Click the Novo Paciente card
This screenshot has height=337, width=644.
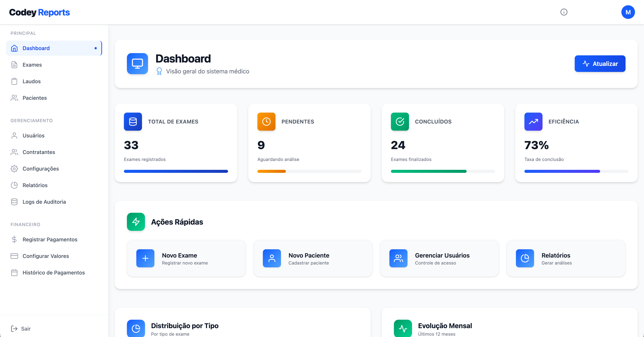pyautogui.click(x=313, y=258)
